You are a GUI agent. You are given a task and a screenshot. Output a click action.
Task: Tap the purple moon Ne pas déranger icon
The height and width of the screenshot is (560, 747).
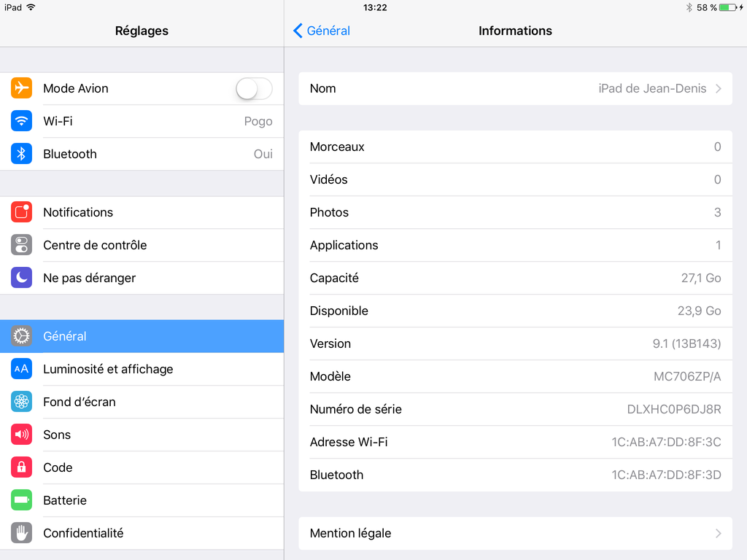(21, 278)
